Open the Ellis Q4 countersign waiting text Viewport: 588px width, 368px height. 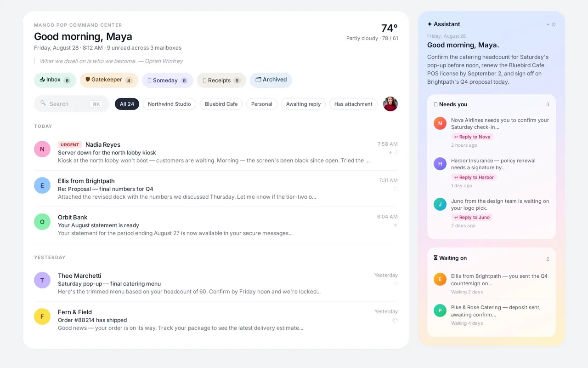click(499, 280)
